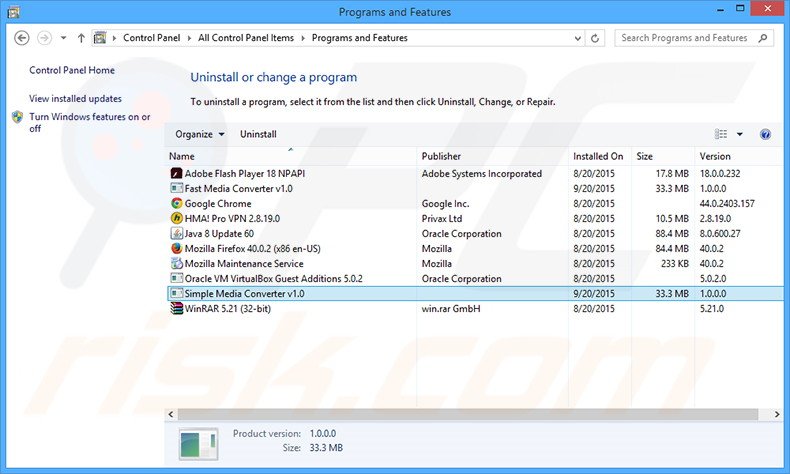Image resolution: width=790 pixels, height=474 pixels.
Task: Open Control Panel Home link
Action: 72,70
